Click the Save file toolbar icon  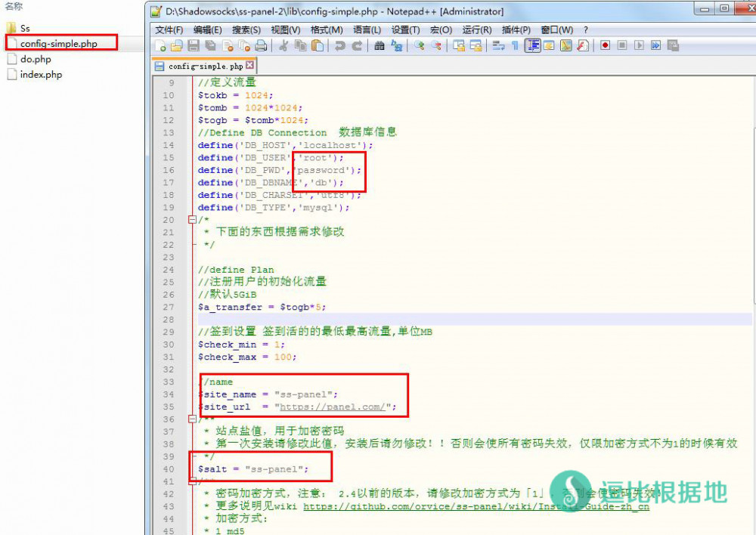click(x=193, y=46)
